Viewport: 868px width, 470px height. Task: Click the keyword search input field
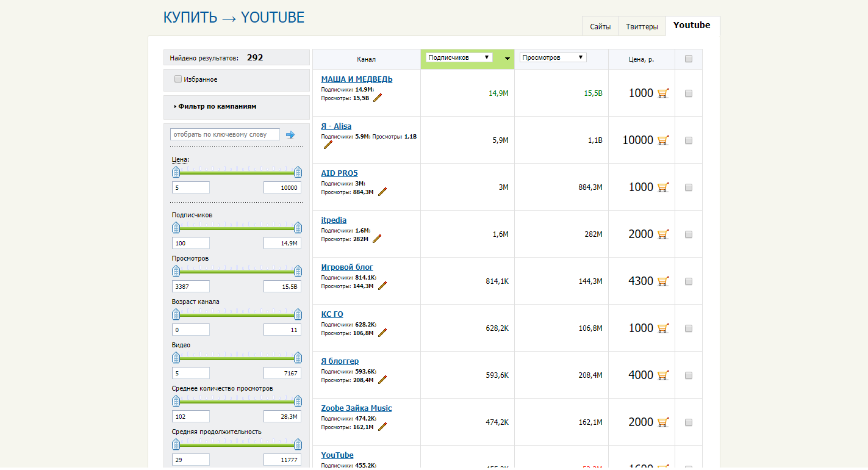224,134
